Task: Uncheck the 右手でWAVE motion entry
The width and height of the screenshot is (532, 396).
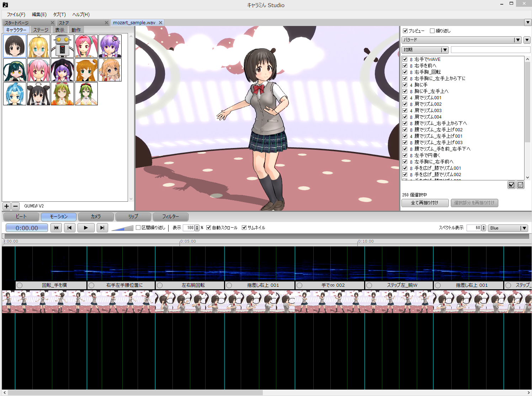Action: 405,59
